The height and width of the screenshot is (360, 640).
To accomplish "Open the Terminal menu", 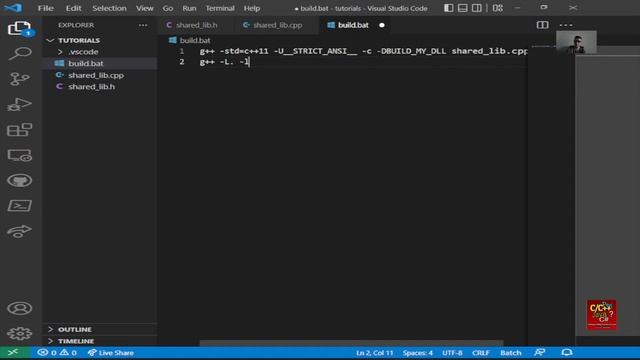I will pos(220,8).
